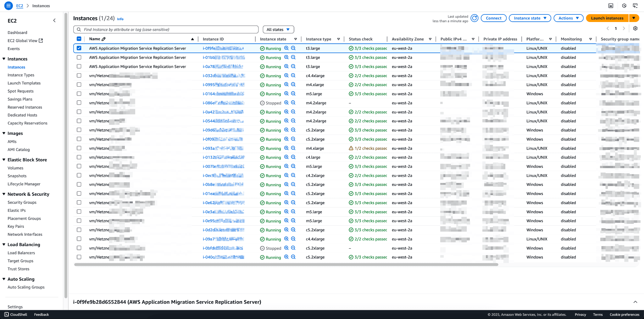
Task: Open Volumes under Elastic Block Store
Action: point(15,168)
